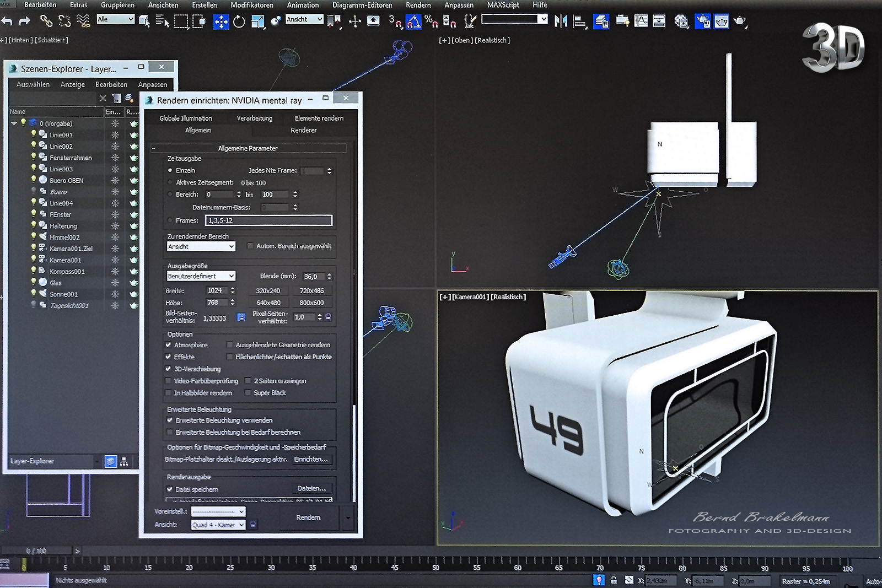Click the Mirror tool icon
The height and width of the screenshot is (588, 882).
click(561, 21)
